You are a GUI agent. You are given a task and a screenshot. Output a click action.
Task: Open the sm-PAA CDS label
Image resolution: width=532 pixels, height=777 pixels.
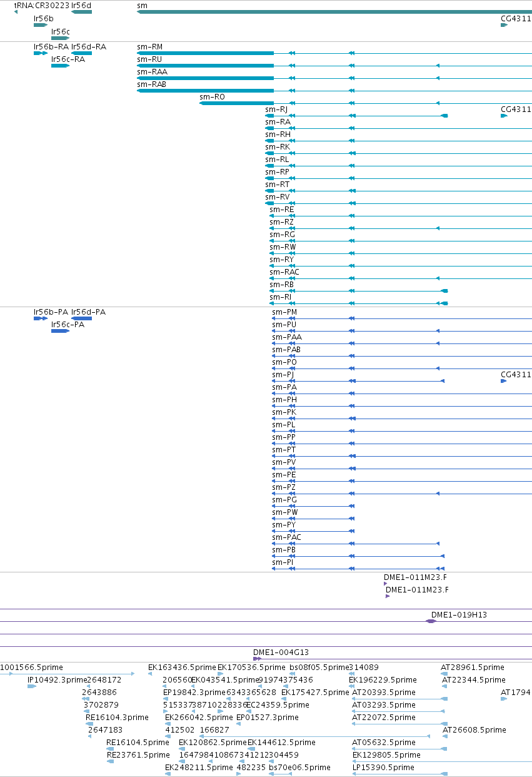coord(287,337)
